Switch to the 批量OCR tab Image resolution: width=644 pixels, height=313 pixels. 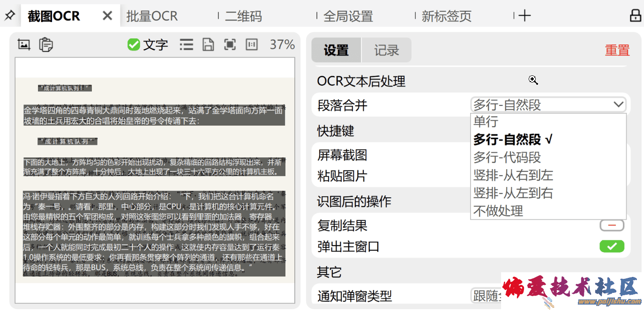point(152,16)
